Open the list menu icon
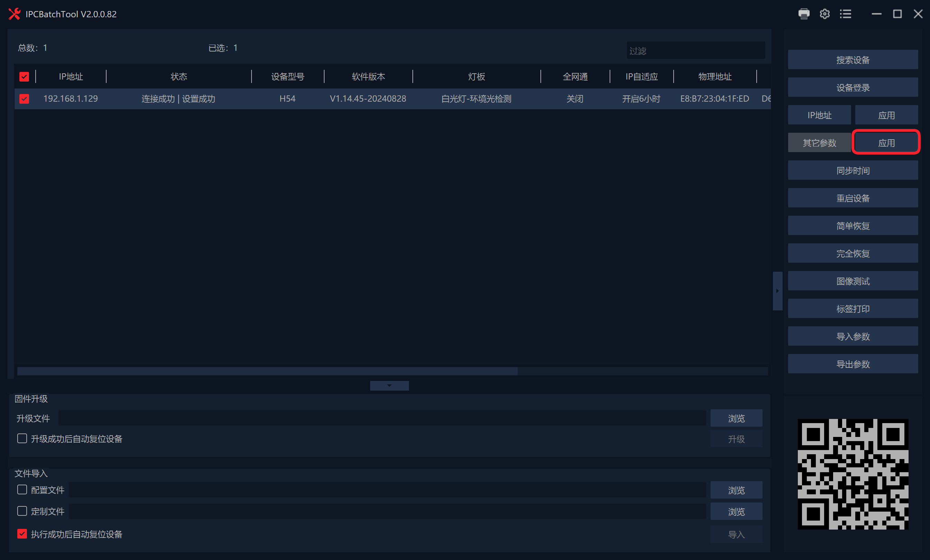The width and height of the screenshot is (930, 560). pos(846,14)
